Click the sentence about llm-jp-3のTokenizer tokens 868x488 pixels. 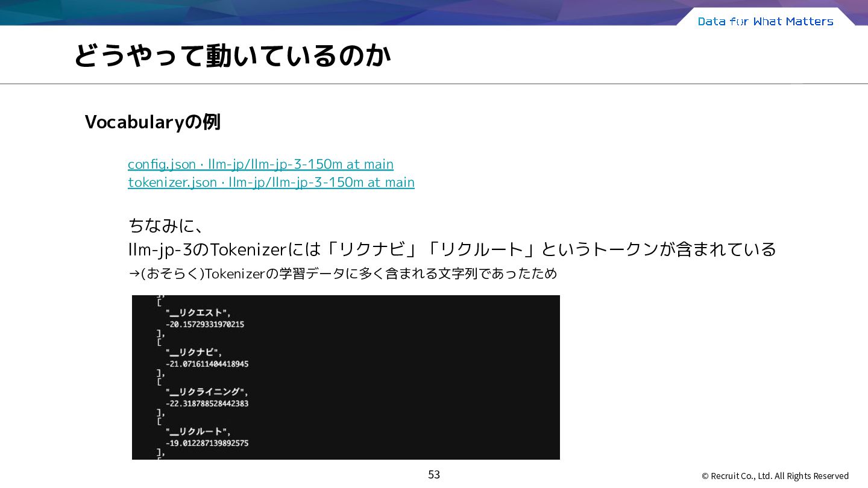click(452, 249)
